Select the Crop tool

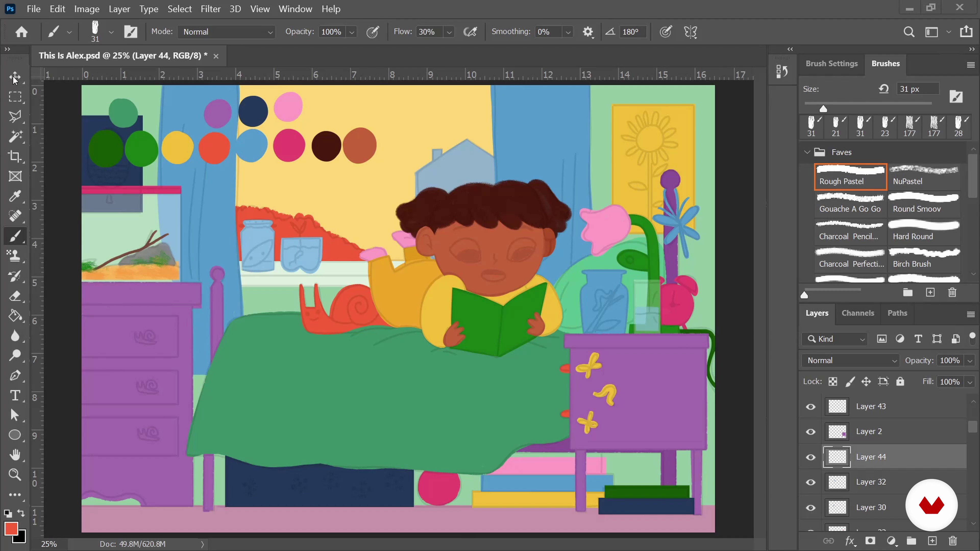pos(15,156)
